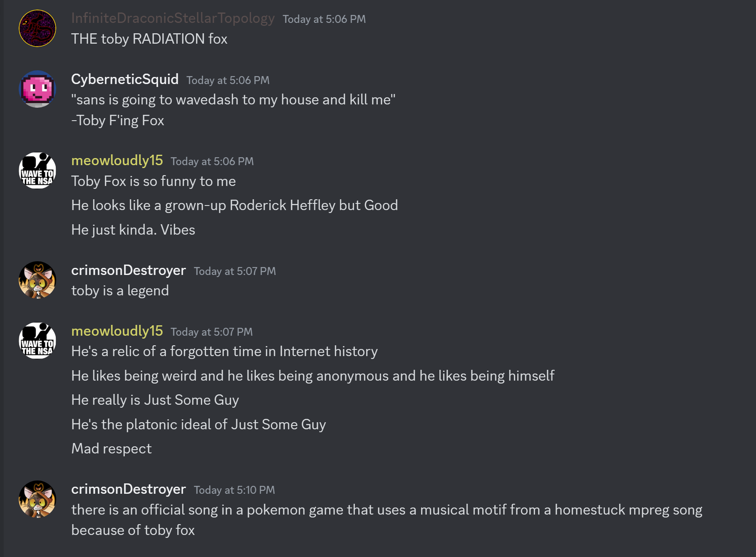Image resolution: width=756 pixels, height=557 pixels.
Task: Click the crimsonDestroyer username at 5:07 PM
Action: click(128, 270)
